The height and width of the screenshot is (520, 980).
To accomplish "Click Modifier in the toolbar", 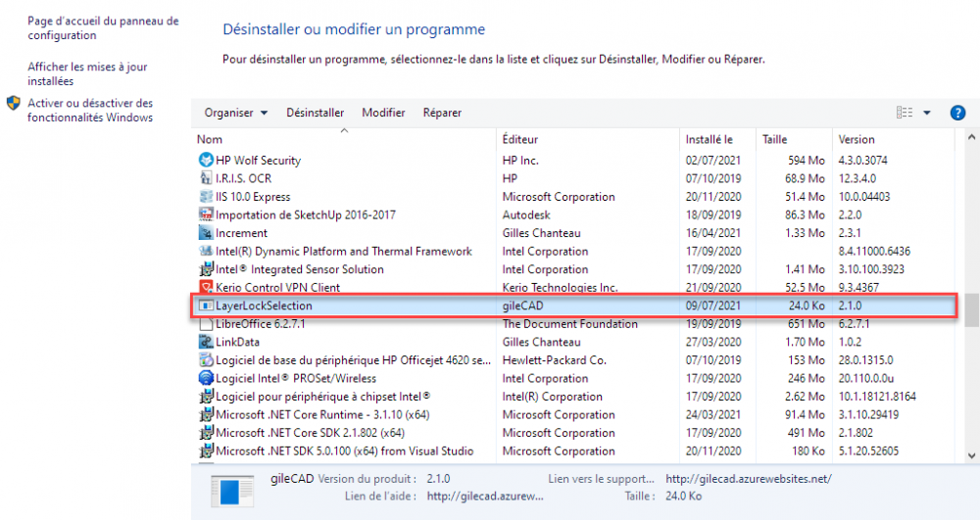I will coord(383,113).
